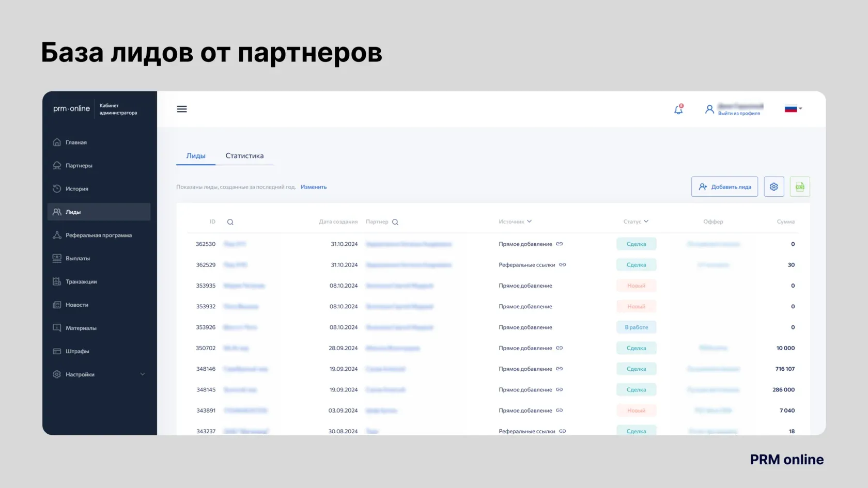Switch to Статистика tab
Image resolution: width=868 pixels, height=488 pixels.
tap(244, 155)
